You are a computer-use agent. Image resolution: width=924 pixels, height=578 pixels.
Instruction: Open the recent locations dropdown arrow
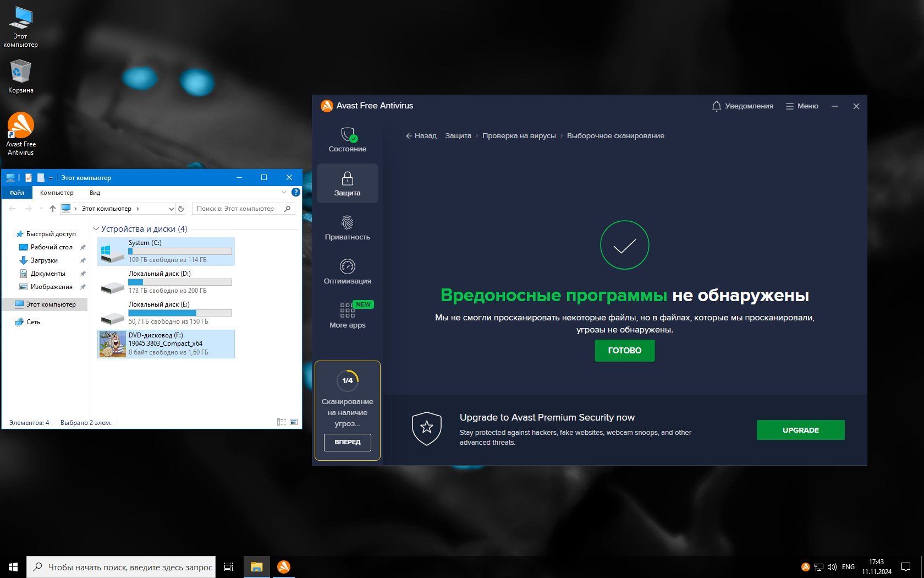coord(41,209)
